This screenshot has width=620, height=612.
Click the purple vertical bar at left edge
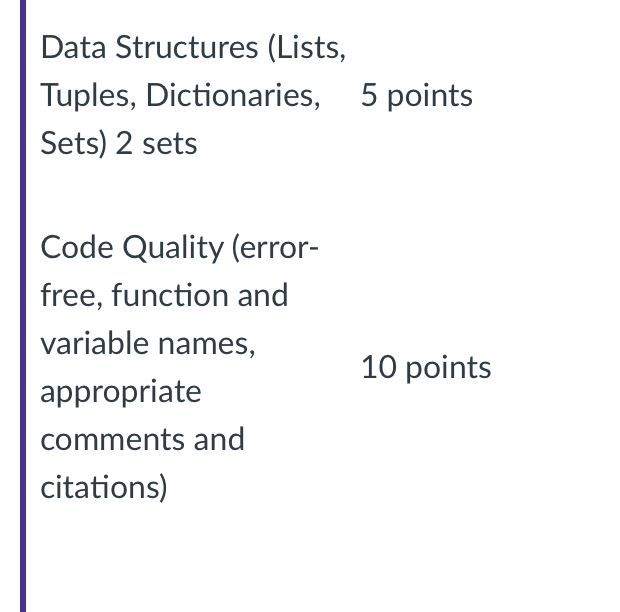click(23, 306)
